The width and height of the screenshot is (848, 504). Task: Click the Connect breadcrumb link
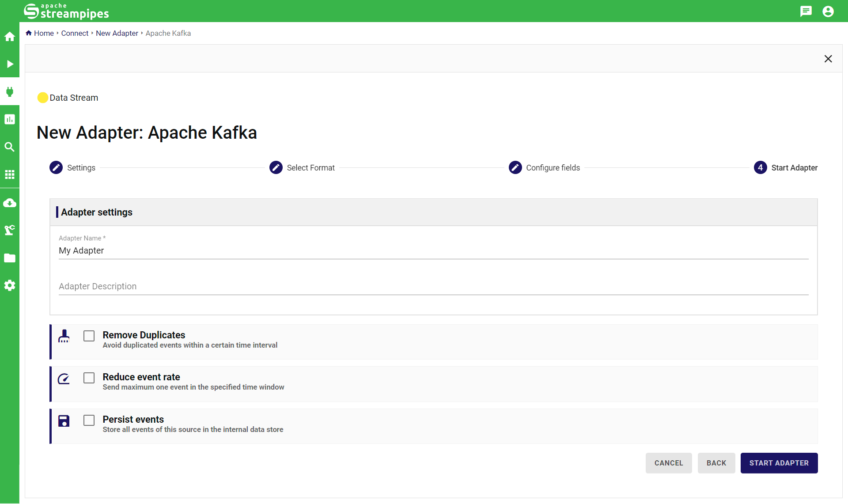coord(75,33)
